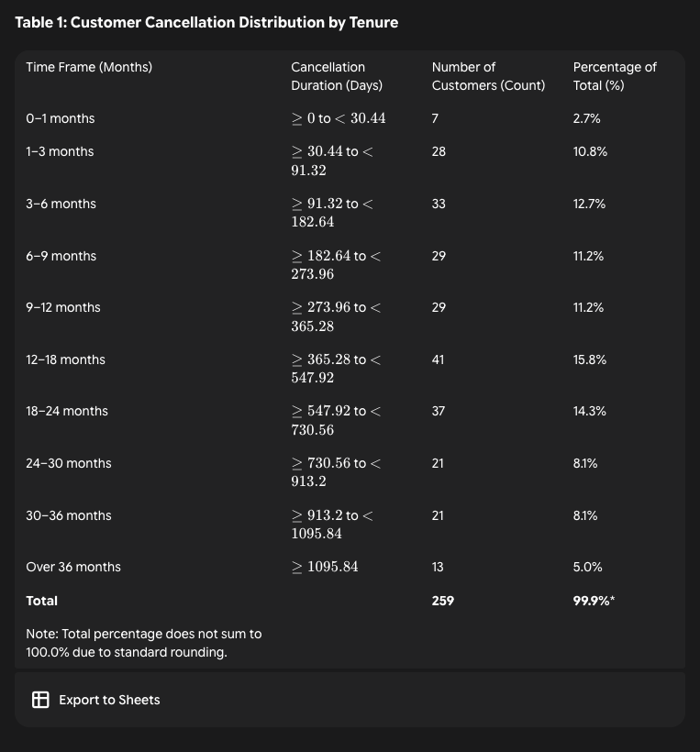Click the Export to Sheets button label

[x=109, y=700]
